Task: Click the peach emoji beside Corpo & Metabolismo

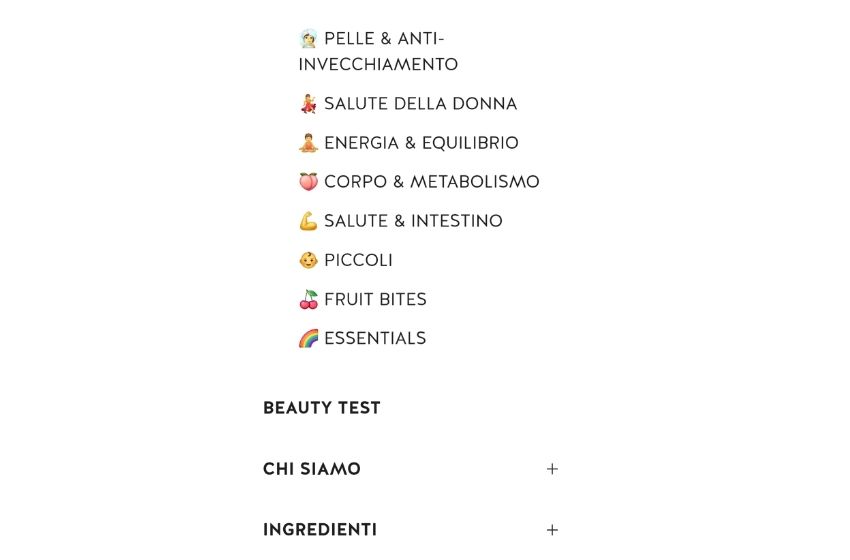Action: pos(308,182)
